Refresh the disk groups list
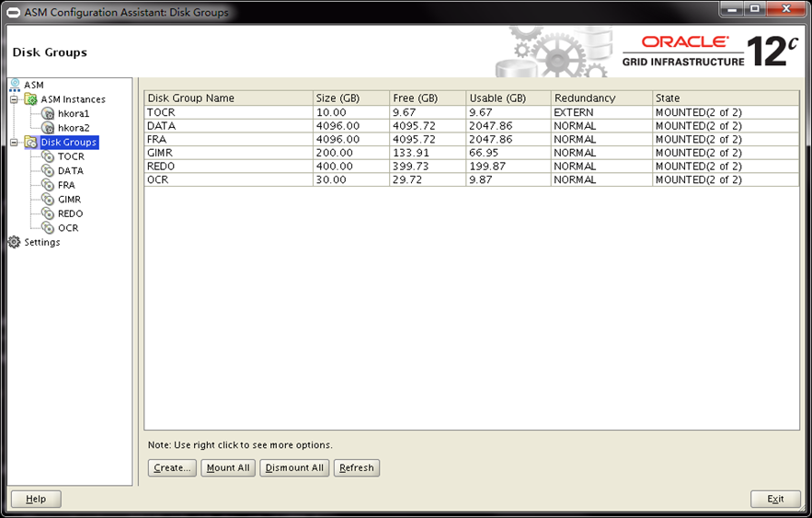Viewport: 812px width, 518px height. tap(357, 467)
